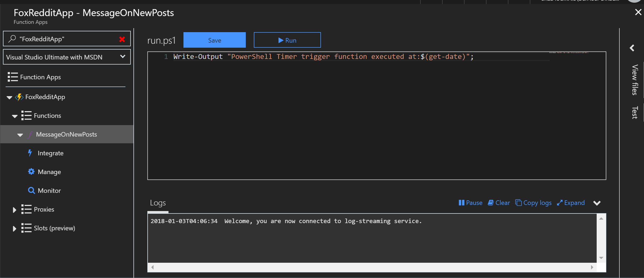The image size is (644, 278).
Task: Close the blade with the top-right X
Action: (x=638, y=12)
